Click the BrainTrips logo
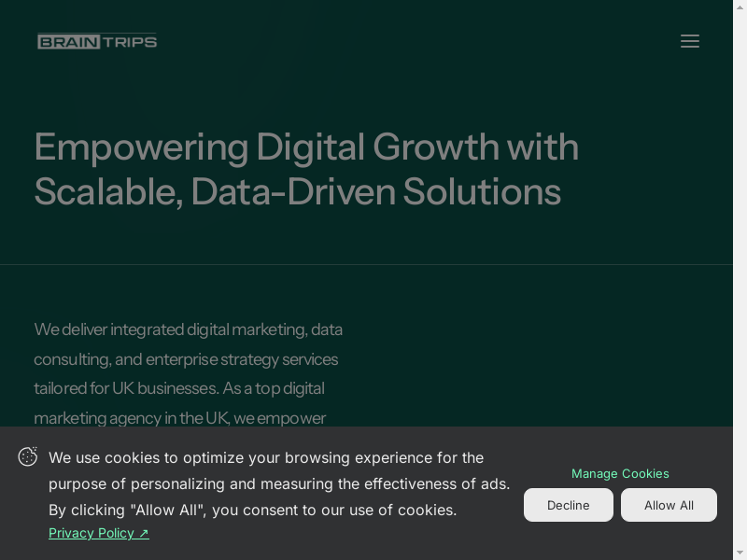Screen dimensions: 747x560 tap(97, 41)
